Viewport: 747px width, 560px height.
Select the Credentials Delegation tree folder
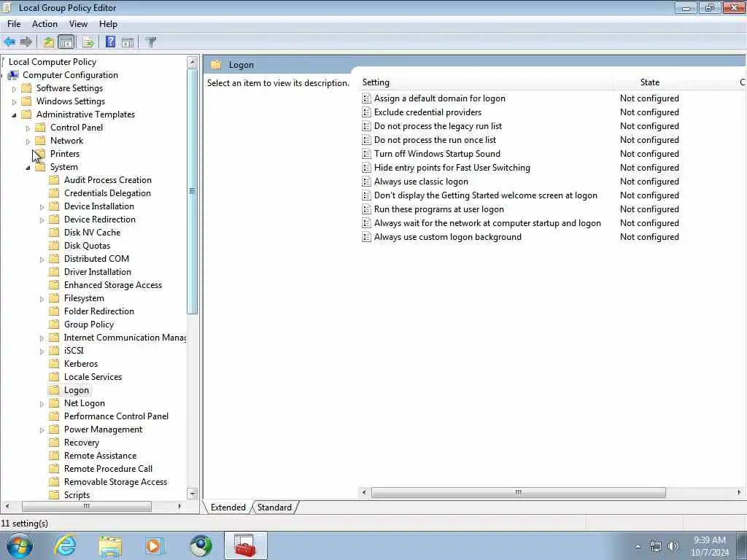pos(107,192)
